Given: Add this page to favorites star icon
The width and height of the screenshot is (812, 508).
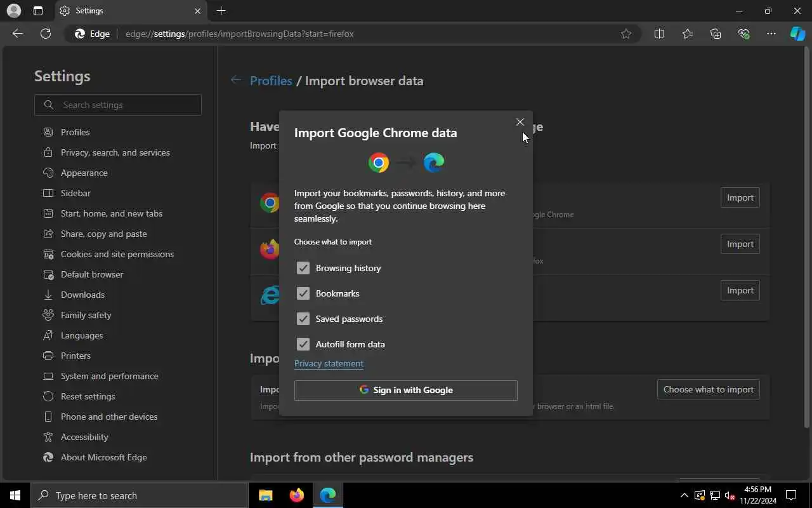Looking at the screenshot, I should point(626,34).
